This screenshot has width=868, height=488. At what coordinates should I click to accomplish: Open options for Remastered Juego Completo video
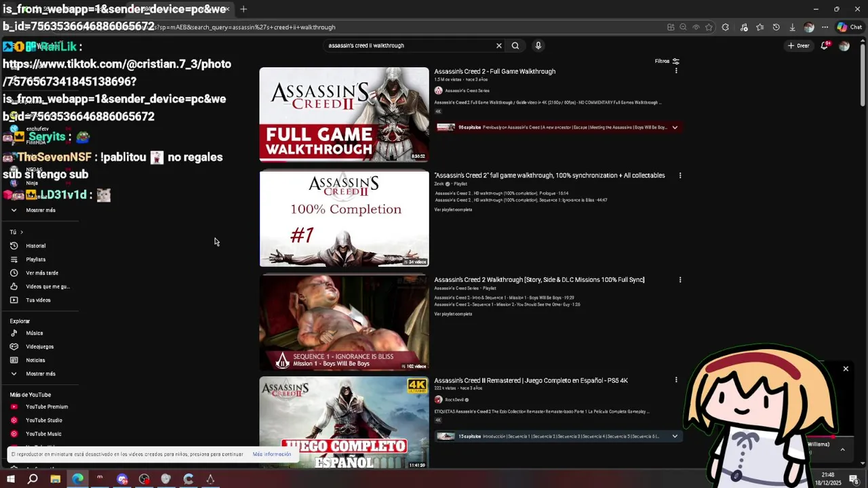(x=676, y=380)
